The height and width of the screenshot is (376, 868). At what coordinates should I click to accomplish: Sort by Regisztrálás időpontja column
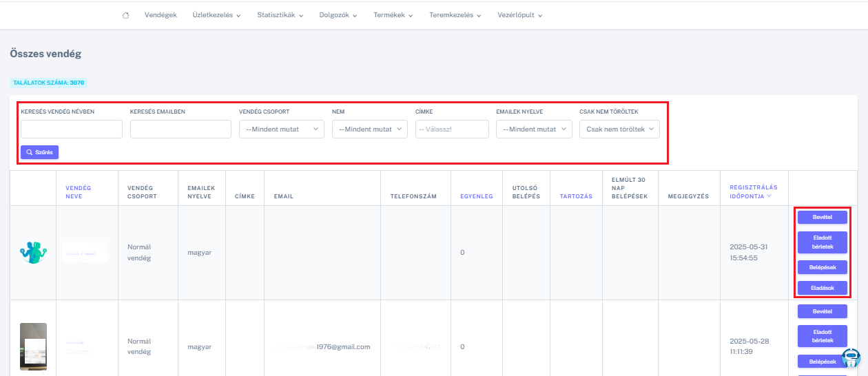[754, 191]
